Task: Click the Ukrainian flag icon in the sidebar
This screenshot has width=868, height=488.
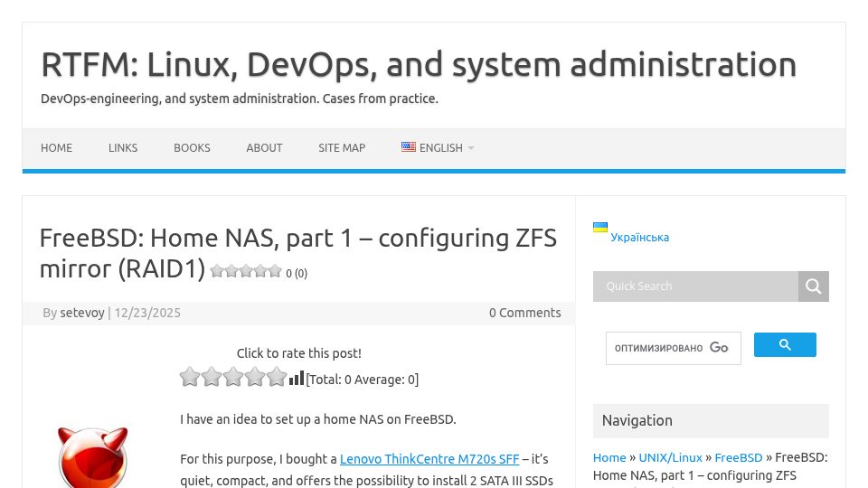Action: pos(600,227)
